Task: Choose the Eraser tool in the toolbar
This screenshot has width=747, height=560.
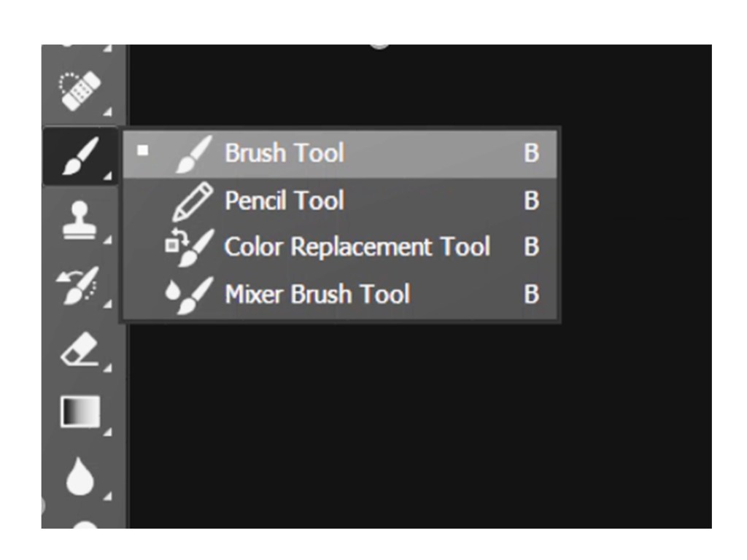Action: (x=80, y=349)
